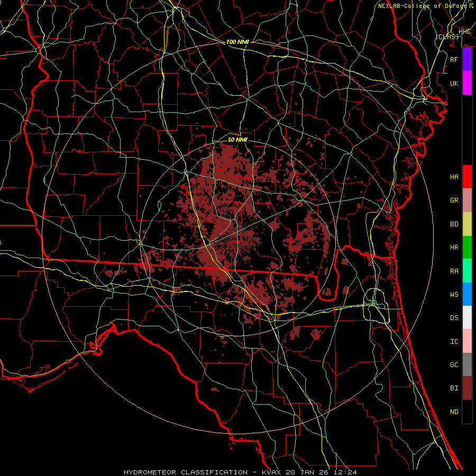
Task: Click the GC gray legend swatch
Action: (x=467, y=364)
